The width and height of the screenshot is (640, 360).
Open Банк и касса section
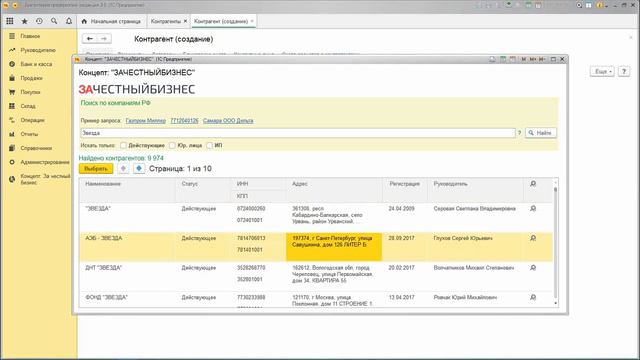click(36, 64)
